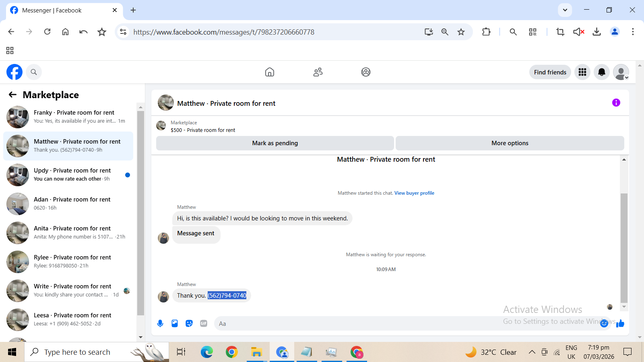The image size is (644, 362).
Task: Open File Explorer from taskbar
Action: pos(256,352)
